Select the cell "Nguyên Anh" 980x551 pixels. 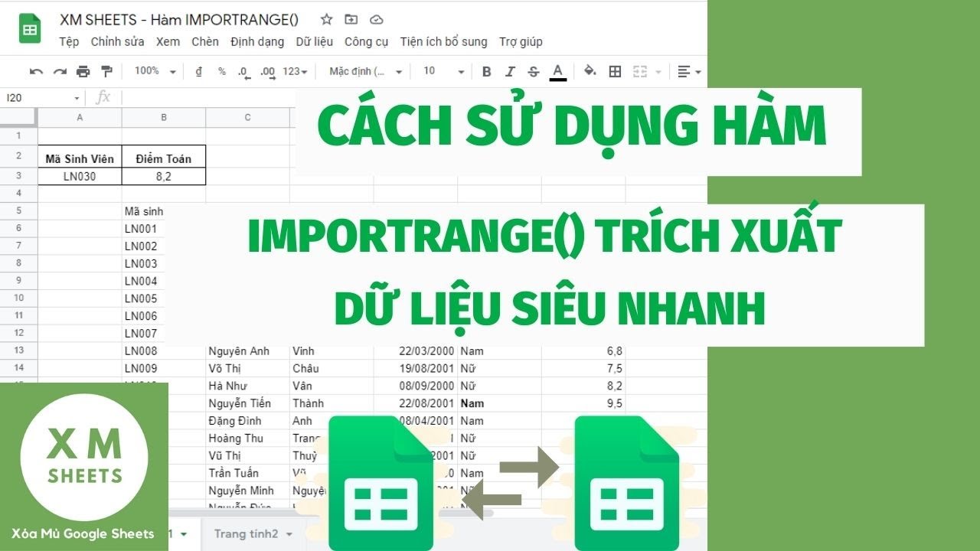(x=248, y=350)
